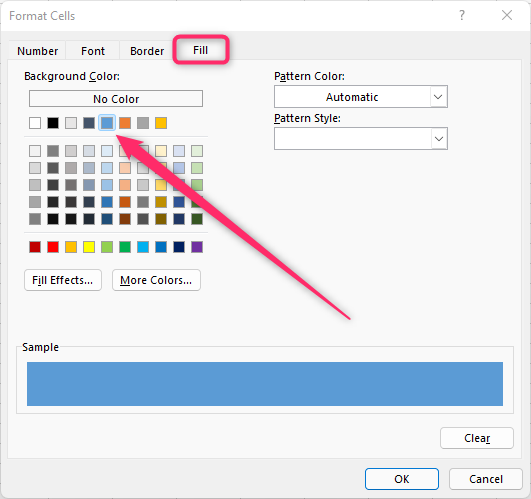The image size is (531, 499).
Task: Click the Clear button
Action: click(477, 438)
